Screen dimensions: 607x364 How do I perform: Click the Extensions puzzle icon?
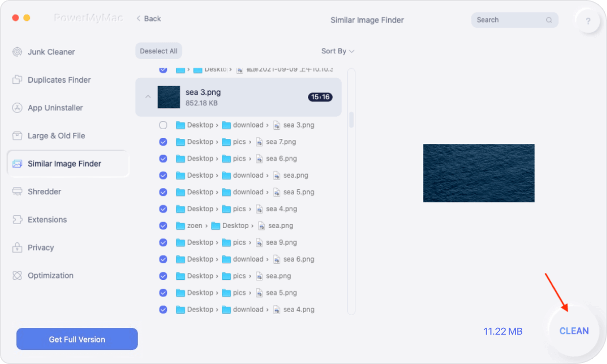pos(18,220)
